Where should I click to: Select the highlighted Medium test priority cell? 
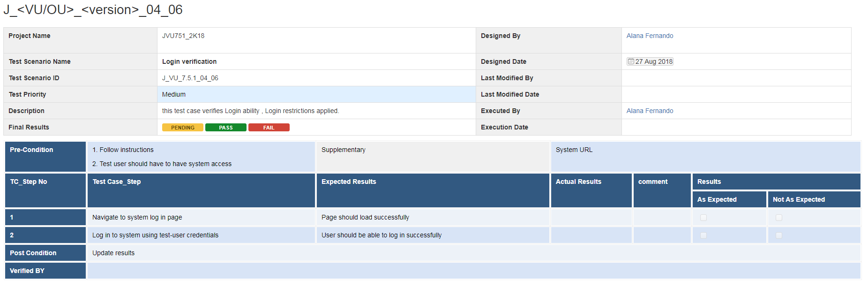[316, 94]
